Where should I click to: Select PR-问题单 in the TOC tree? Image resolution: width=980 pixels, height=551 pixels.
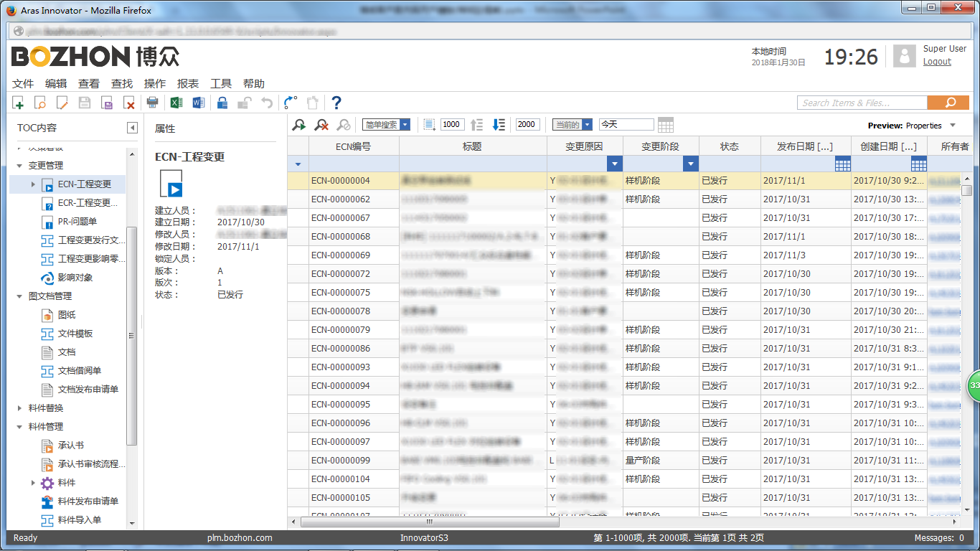click(x=77, y=222)
